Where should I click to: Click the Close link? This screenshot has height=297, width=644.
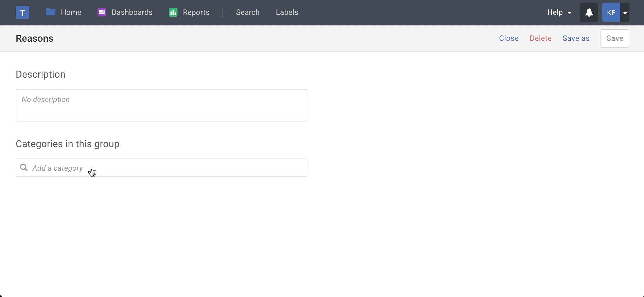pyautogui.click(x=509, y=38)
